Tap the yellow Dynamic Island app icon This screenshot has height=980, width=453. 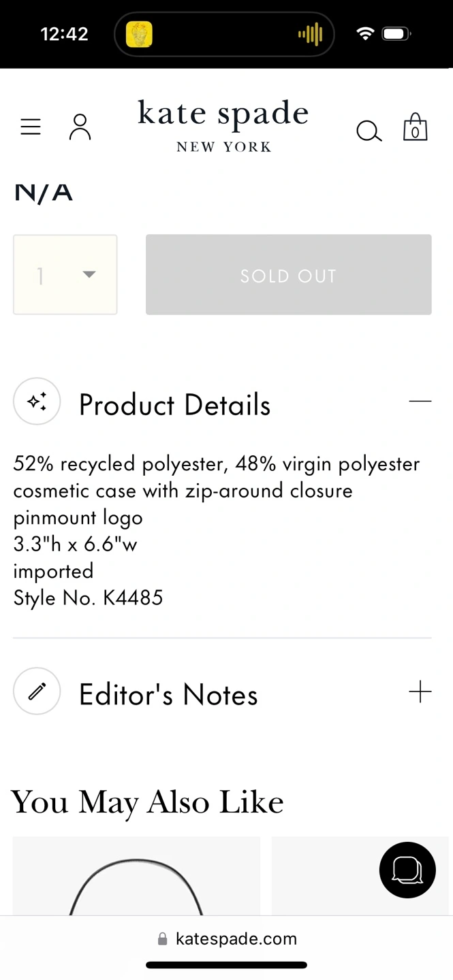click(139, 34)
